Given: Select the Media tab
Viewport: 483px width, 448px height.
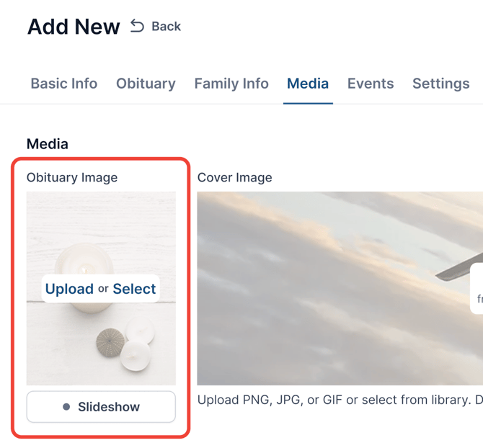Looking at the screenshot, I should [308, 84].
